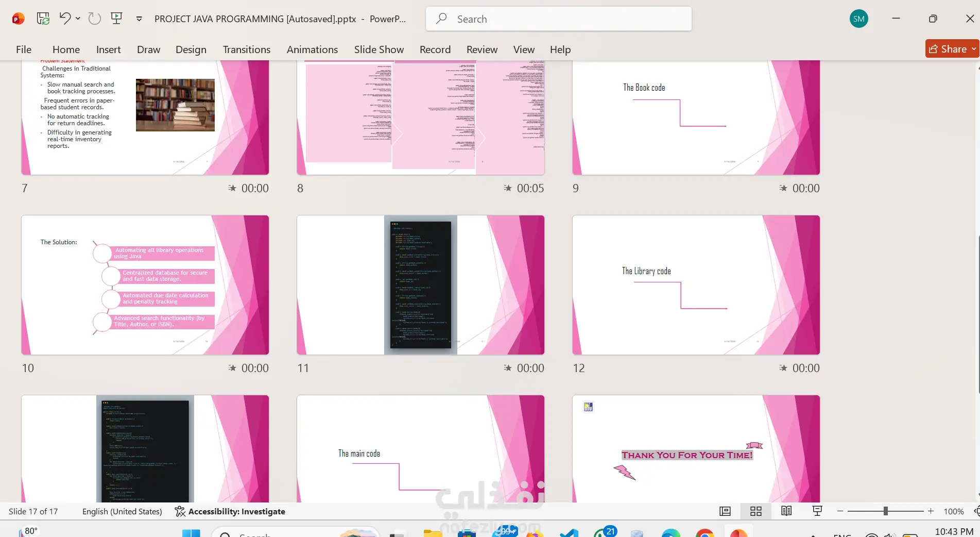
Task: Toggle Slide Sorter view in status bar
Action: 756,511
